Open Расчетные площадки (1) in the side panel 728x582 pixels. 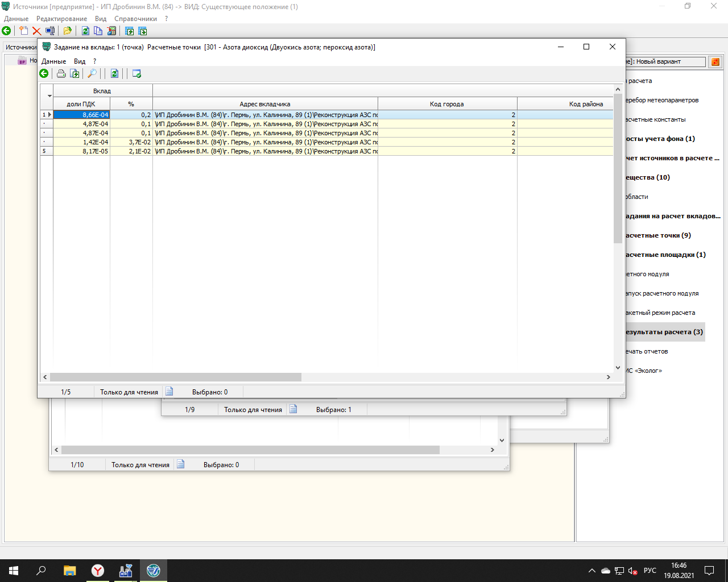pyautogui.click(x=665, y=255)
